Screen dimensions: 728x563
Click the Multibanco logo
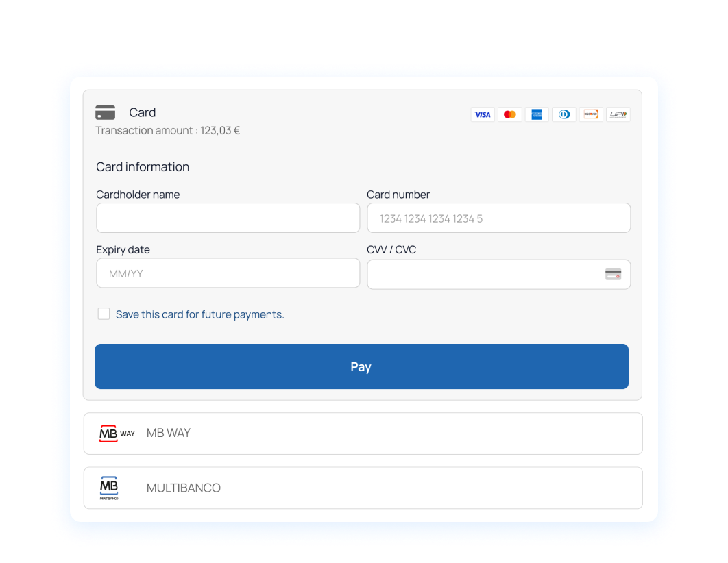tap(109, 488)
